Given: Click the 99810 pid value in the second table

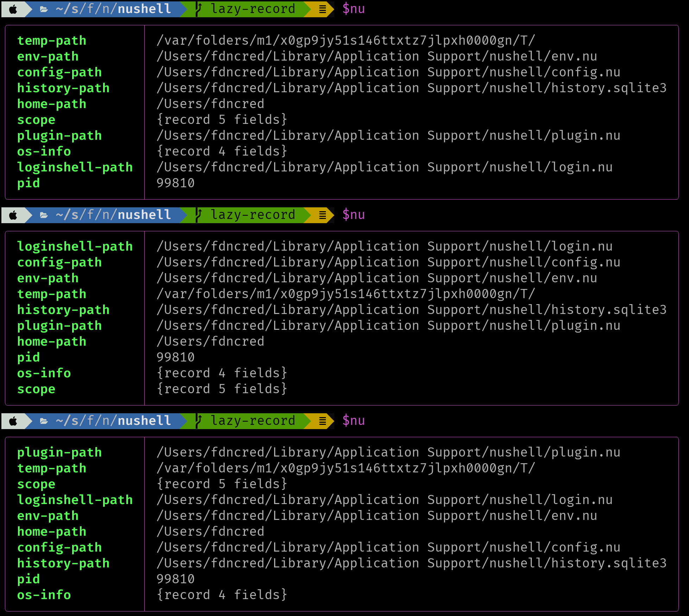Looking at the screenshot, I should [x=175, y=357].
